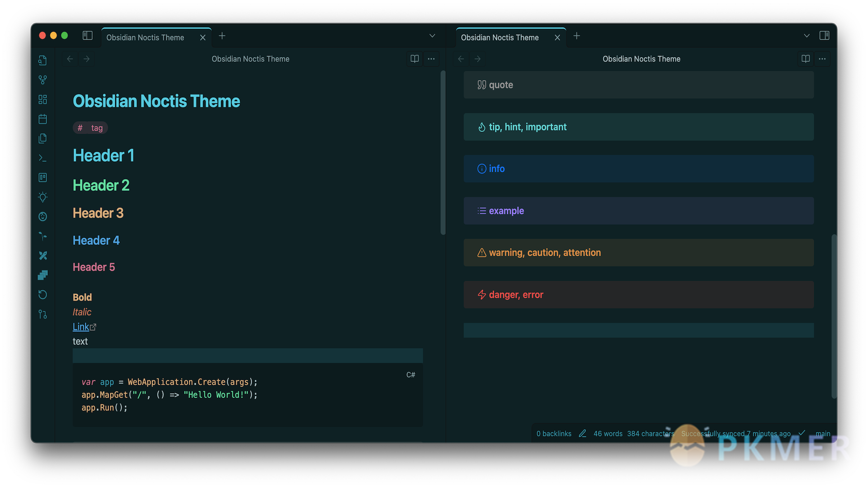Image resolution: width=868 pixels, height=488 pixels.
Task: Click the Header 3 heading
Action: (98, 213)
